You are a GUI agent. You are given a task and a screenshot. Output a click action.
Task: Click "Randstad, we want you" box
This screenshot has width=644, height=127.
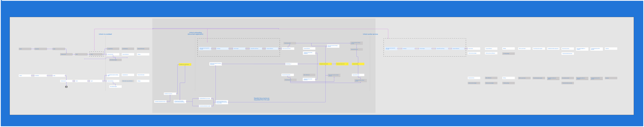tap(170, 94)
